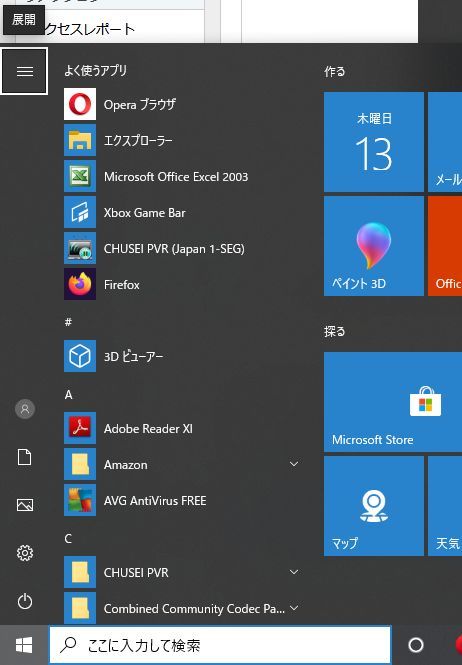Click the Combined Community Codec Pack folder icon
The image size is (462, 665).
(80, 608)
